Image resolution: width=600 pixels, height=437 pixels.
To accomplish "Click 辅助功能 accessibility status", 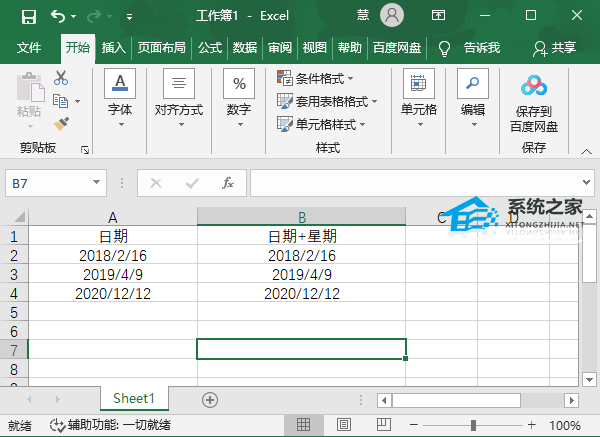I will [x=110, y=425].
